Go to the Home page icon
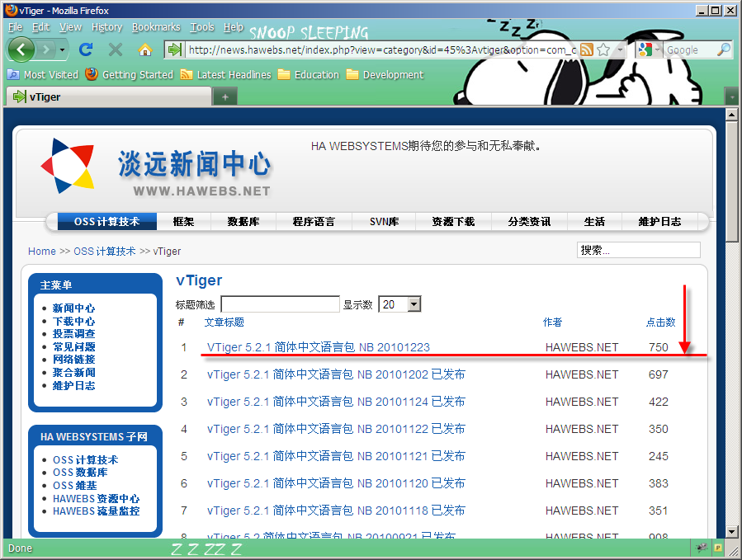This screenshot has width=742, height=560. (144, 49)
